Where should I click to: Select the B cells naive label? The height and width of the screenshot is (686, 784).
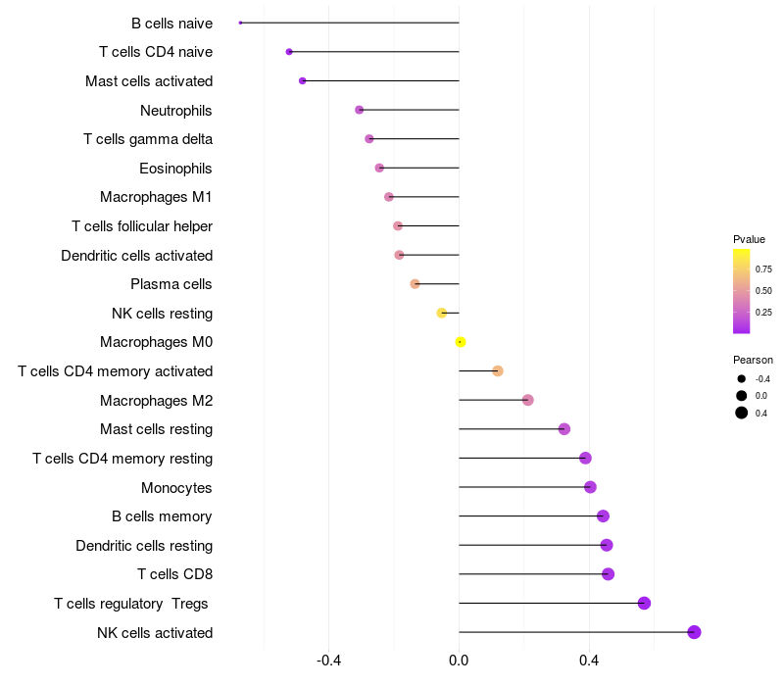click(172, 24)
